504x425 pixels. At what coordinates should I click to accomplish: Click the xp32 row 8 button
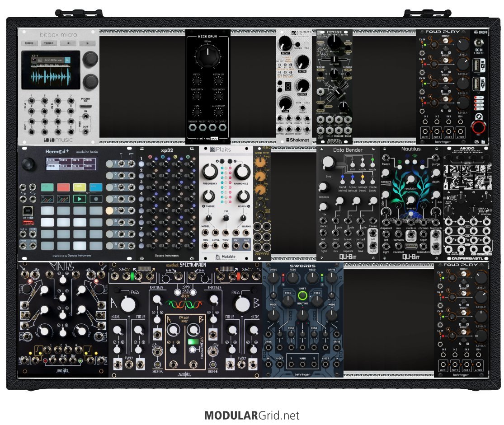(x=141, y=246)
